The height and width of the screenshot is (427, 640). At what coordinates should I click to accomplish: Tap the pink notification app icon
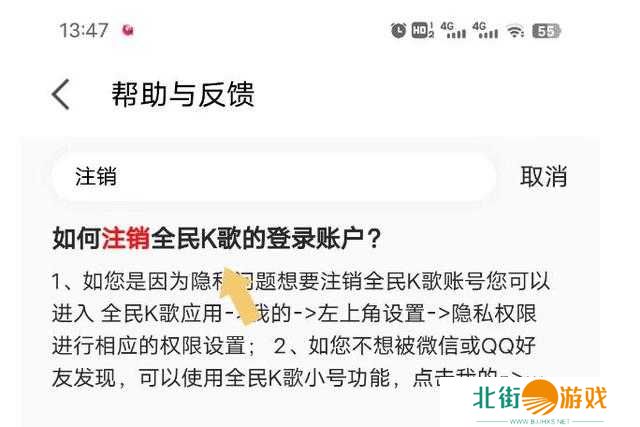(x=128, y=30)
